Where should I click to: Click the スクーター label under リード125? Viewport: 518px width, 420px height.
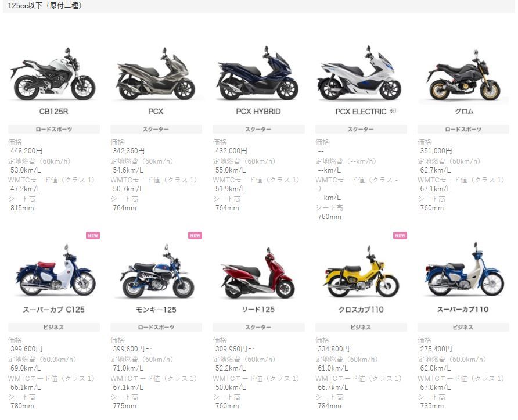[x=258, y=327]
